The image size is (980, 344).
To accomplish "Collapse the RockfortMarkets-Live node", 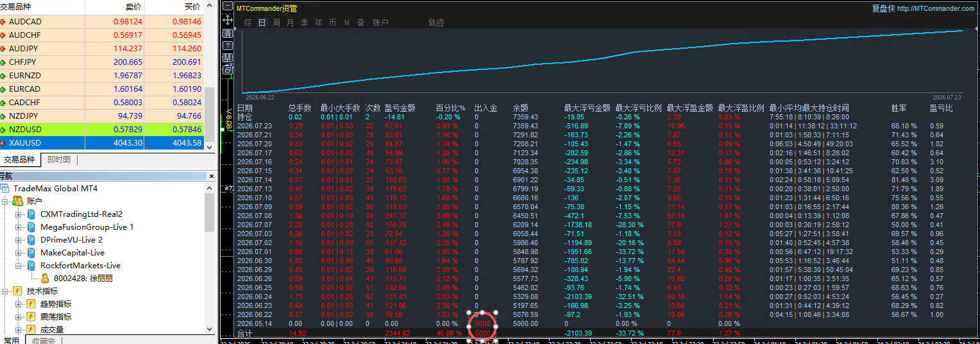I will point(18,266).
